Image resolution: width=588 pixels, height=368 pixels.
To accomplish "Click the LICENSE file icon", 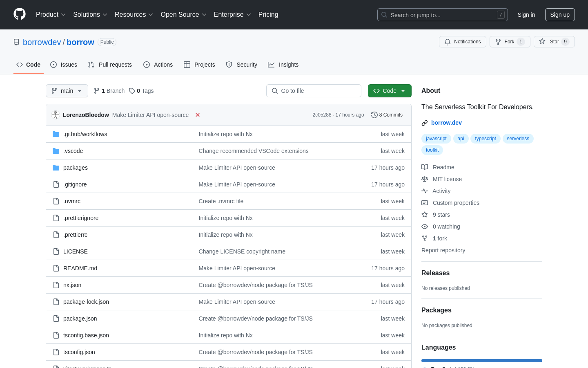I will tap(56, 251).
